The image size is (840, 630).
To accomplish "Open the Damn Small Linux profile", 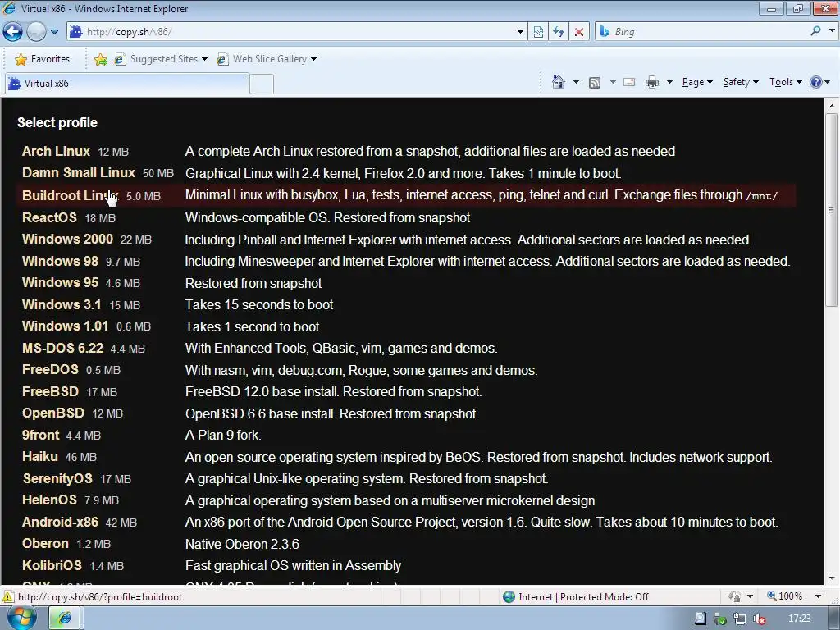I will click(78, 173).
